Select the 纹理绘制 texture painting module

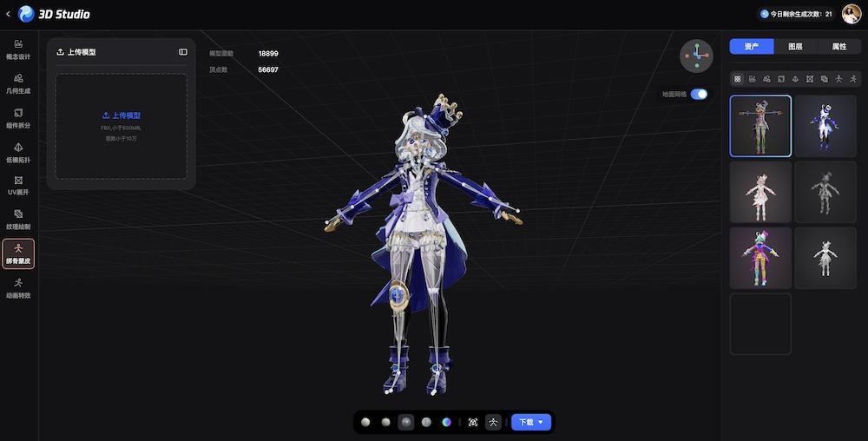[18, 220]
